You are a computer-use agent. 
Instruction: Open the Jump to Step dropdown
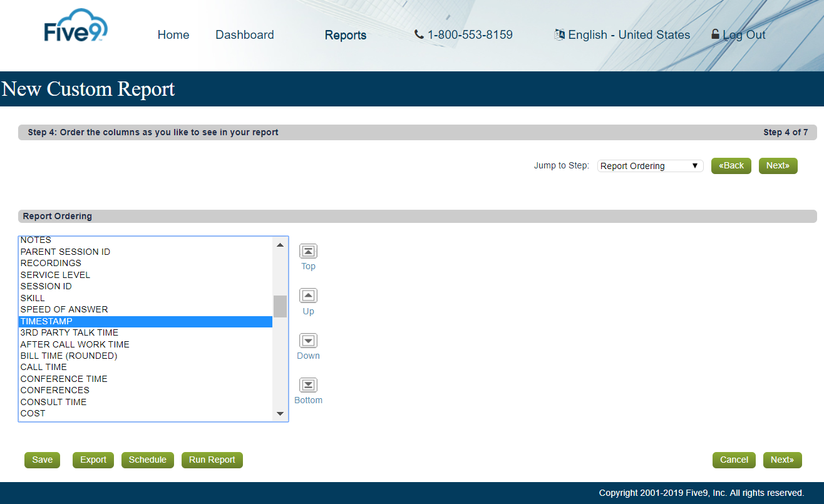coord(649,165)
